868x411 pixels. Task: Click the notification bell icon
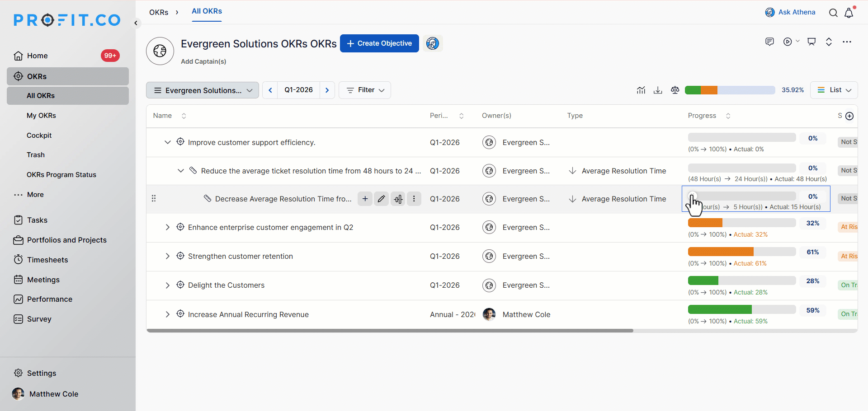pyautogui.click(x=849, y=13)
